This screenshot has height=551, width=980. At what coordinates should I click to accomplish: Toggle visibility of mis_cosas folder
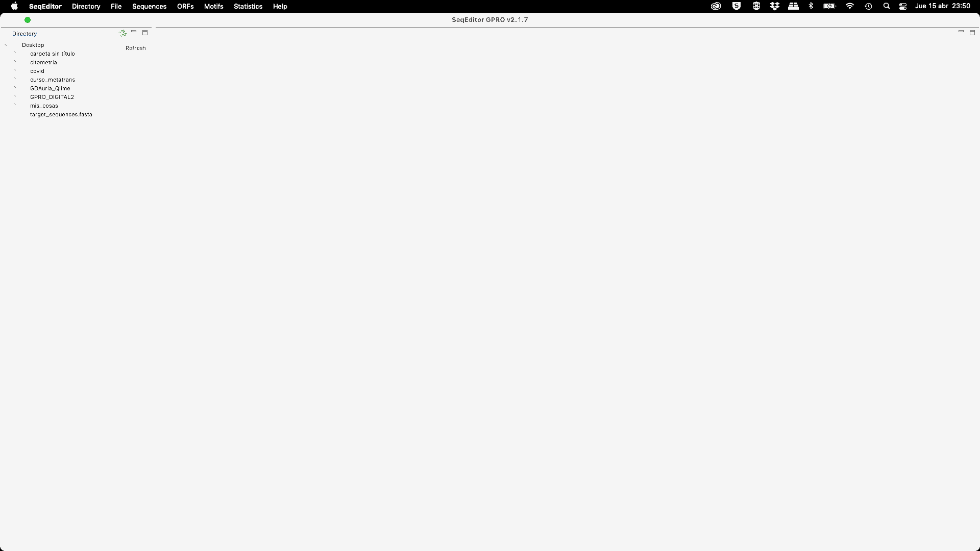coord(15,106)
